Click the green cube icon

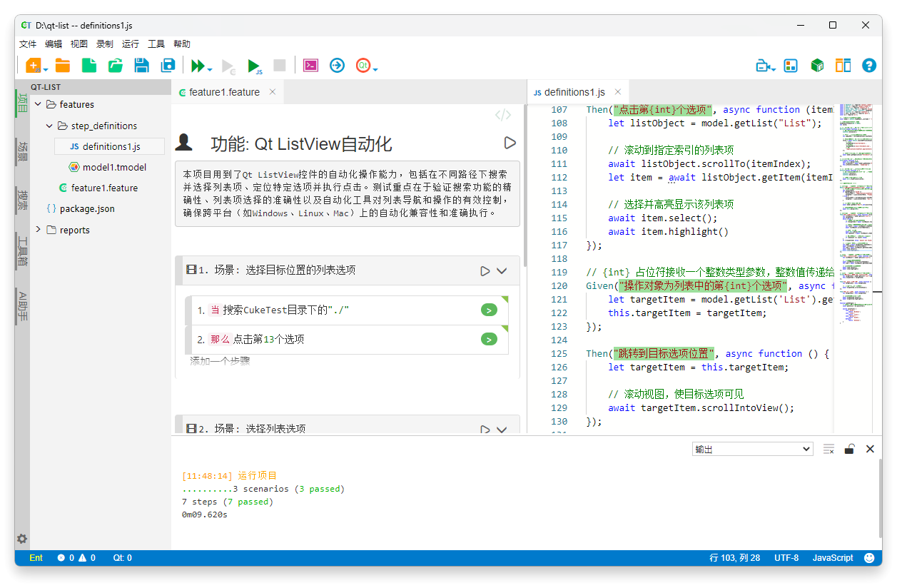(x=817, y=66)
